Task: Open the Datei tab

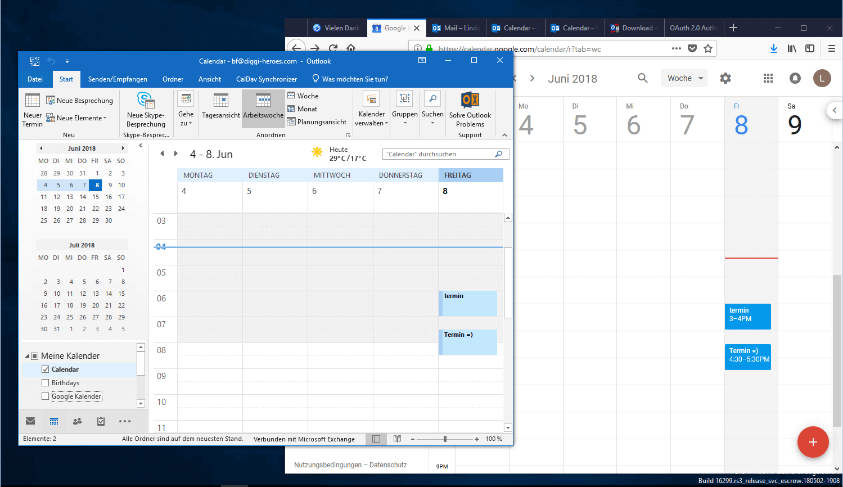Action: pyautogui.click(x=35, y=79)
